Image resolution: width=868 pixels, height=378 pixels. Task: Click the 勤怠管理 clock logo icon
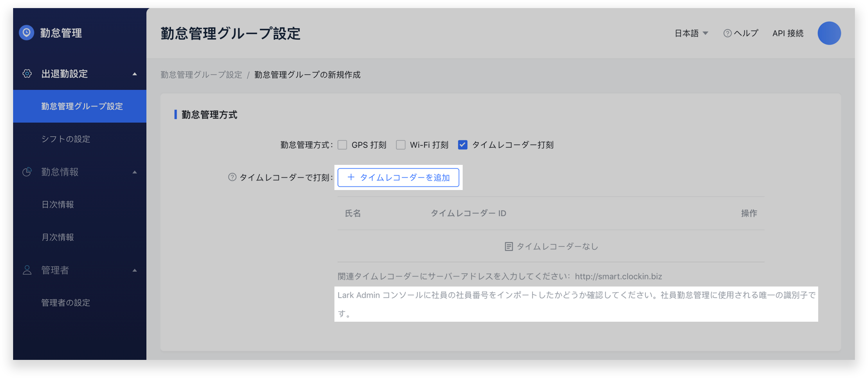click(27, 33)
